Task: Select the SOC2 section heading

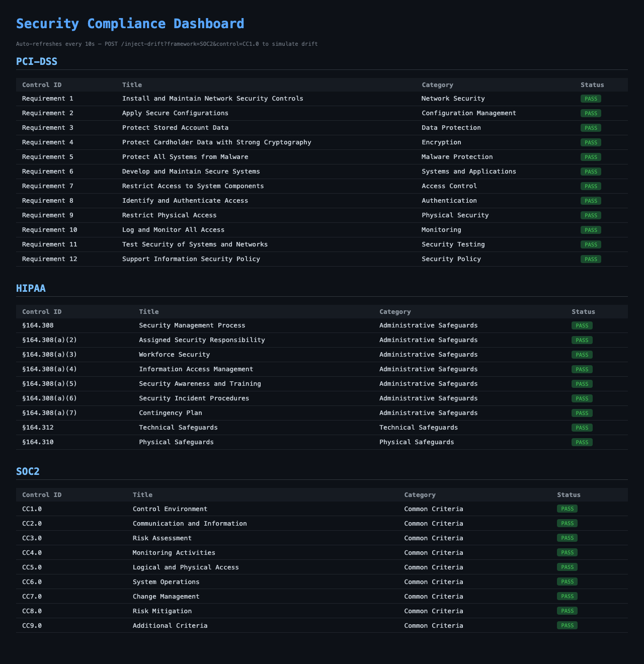Action: (29, 471)
